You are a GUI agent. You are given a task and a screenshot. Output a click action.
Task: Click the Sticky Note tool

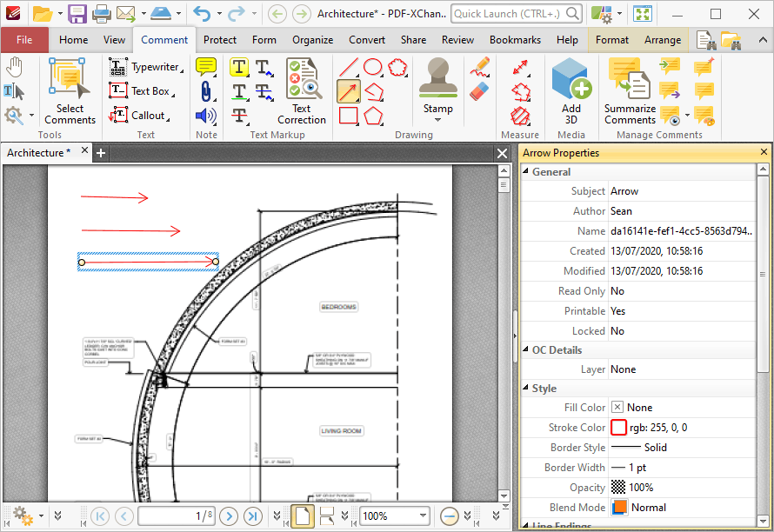click(x=206, y=67)
